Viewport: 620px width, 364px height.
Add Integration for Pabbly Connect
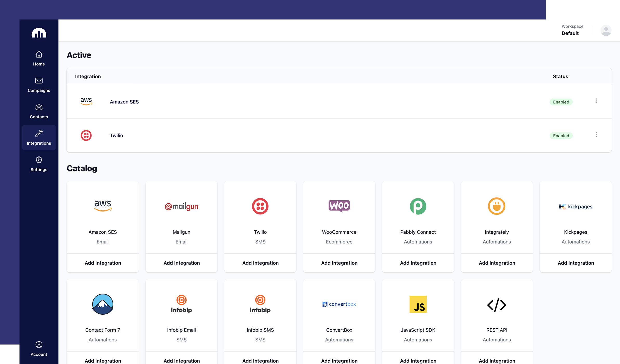(x=418, y=263)
